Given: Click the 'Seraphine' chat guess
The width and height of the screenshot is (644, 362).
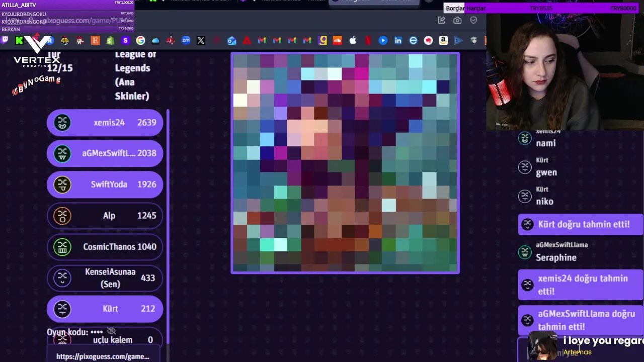Looking at the screenshot, I should 556,257.
